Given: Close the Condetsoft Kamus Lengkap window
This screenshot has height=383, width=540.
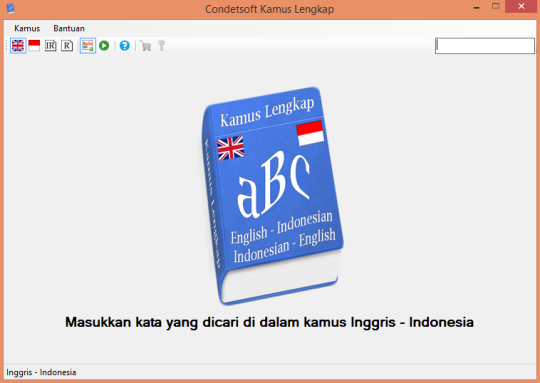Looking at the screenshot, I should [521, 6].
